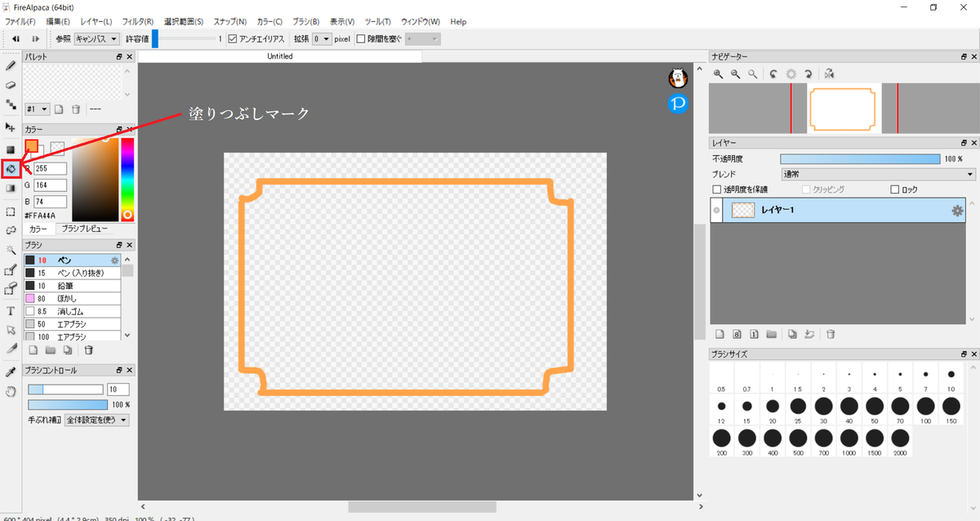Duplicate the layer with the copy icon
980x521 pixels.
pos(792,334)
